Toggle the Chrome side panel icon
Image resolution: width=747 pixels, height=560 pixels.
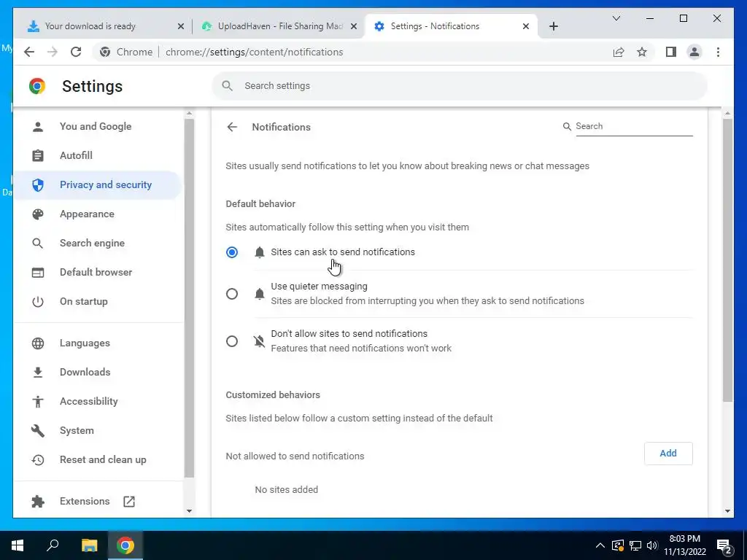pyautogui.click(x=671, y=52)
